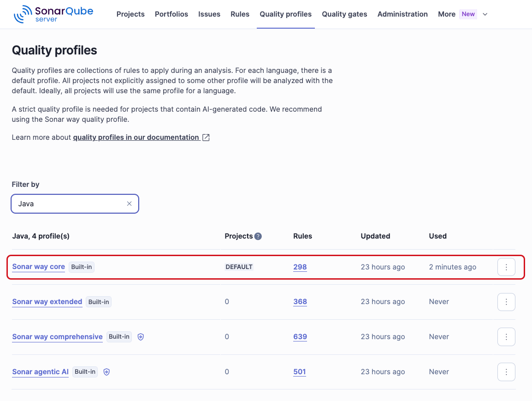This screenshot has width=532, height=401.
Task: View the 298 rules of Sonar way core
Action: (300, 267)
